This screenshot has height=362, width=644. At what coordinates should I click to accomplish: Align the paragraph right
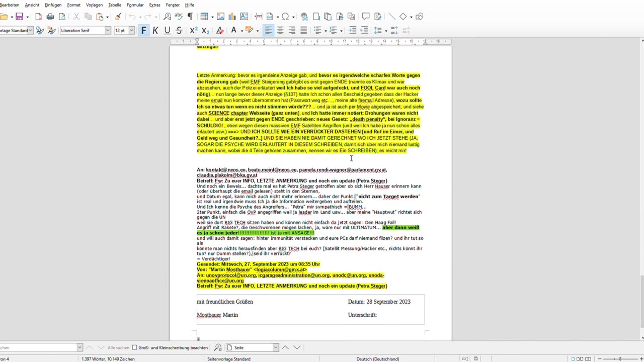[292, 31]
